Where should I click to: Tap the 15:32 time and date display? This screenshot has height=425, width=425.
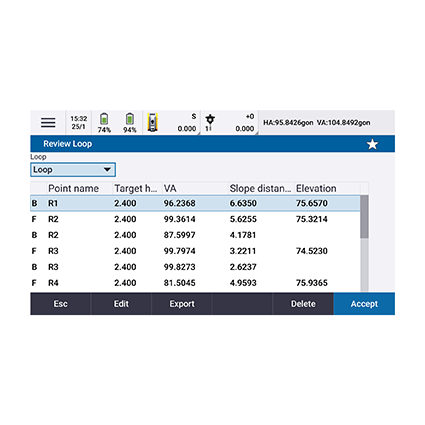coord(79,123)
